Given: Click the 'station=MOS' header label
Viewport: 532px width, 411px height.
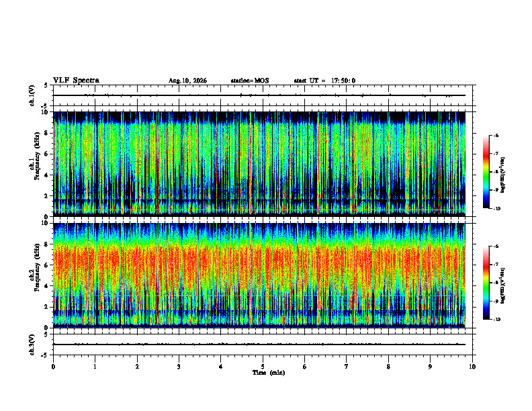Looking at the screenshot, I should [250, 81].
